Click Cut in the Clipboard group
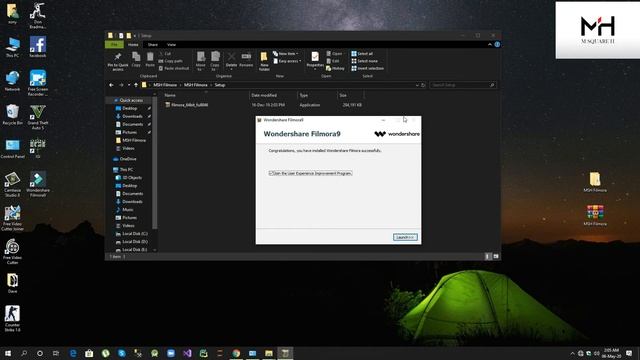 coord(165,54)
